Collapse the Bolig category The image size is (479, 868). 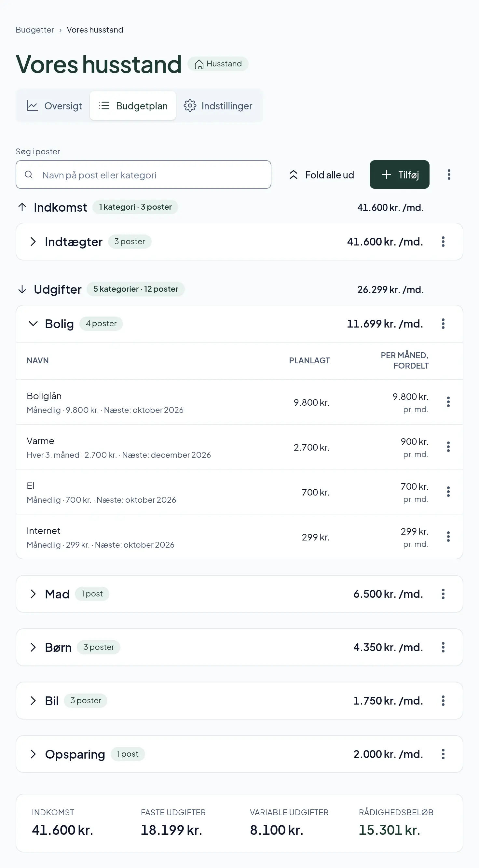33,324
